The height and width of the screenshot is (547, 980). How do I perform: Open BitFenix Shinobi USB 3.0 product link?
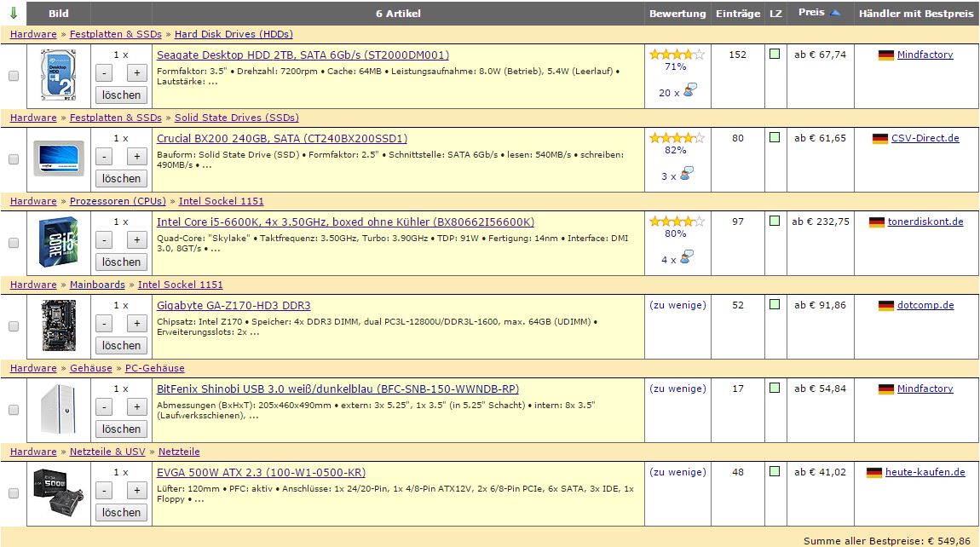tap(337, 389)
